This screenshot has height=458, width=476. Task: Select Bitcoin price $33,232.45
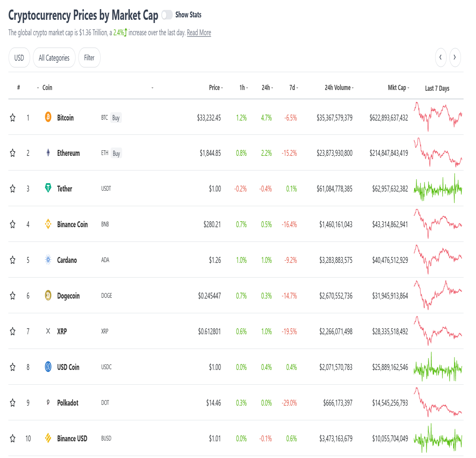coord(209,118)
